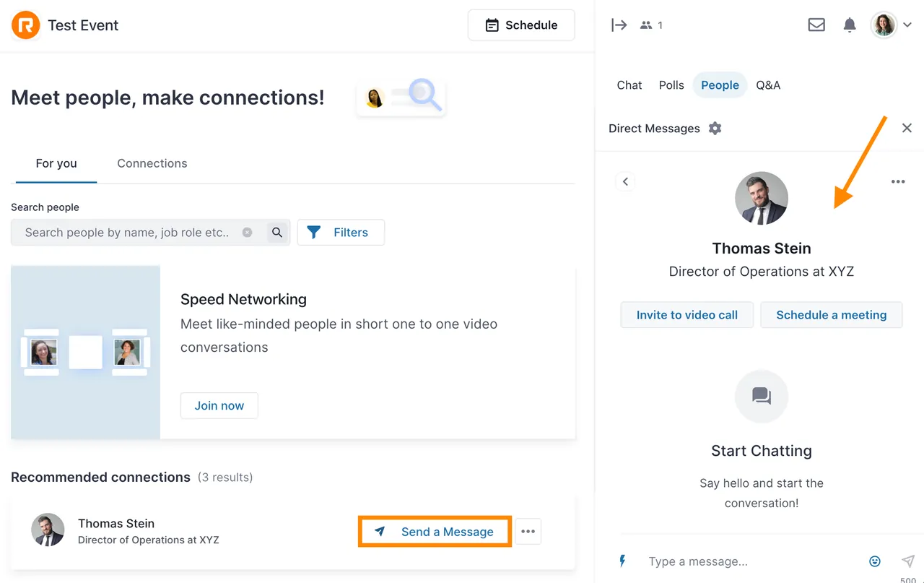Switch to the Chat tab
This screenshot has width=924, height=583.
629,85
